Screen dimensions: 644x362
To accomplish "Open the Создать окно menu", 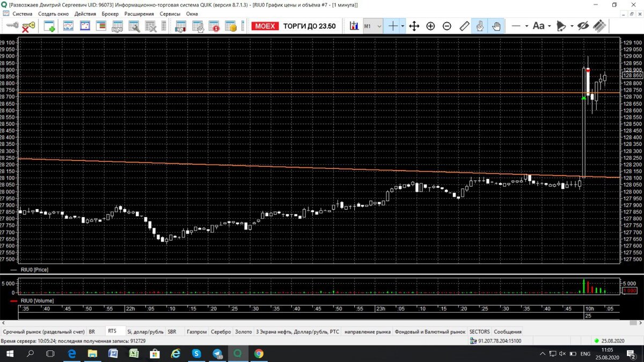I will point(54,14).
